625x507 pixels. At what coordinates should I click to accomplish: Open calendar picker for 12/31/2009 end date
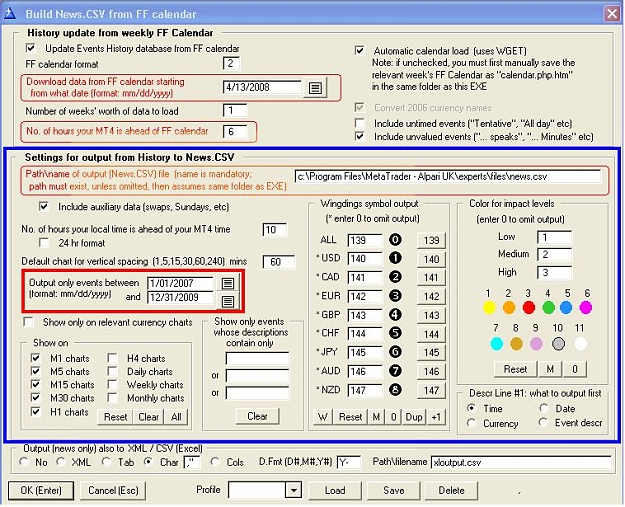tap(228, 301)
